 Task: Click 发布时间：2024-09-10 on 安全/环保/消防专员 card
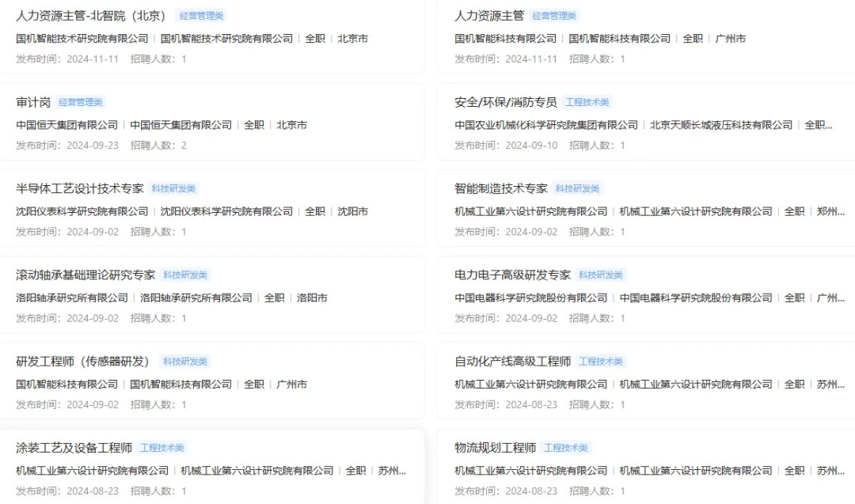pyautogui.click(x=506, y=146)
